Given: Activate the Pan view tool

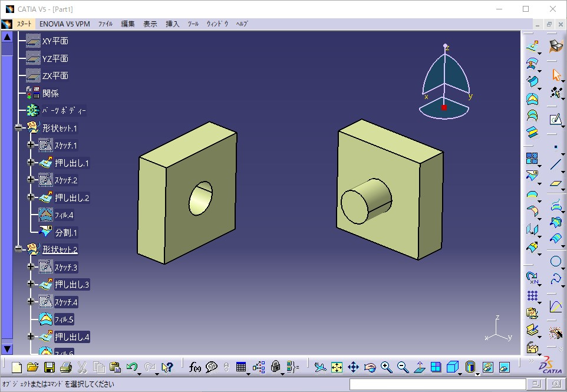Looking at the screenshot, I should pyautogui.click(x=353, y=367).
